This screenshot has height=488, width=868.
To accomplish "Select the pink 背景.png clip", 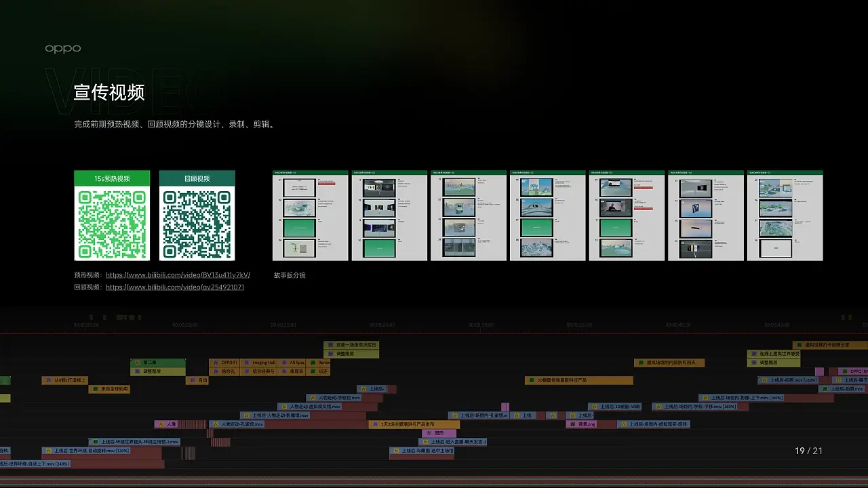I will pyautogui.click(x=582, y=424).
